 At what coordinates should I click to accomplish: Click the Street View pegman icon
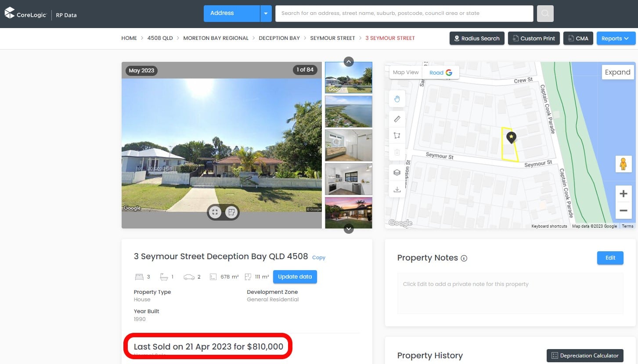[x=623, y=164]
